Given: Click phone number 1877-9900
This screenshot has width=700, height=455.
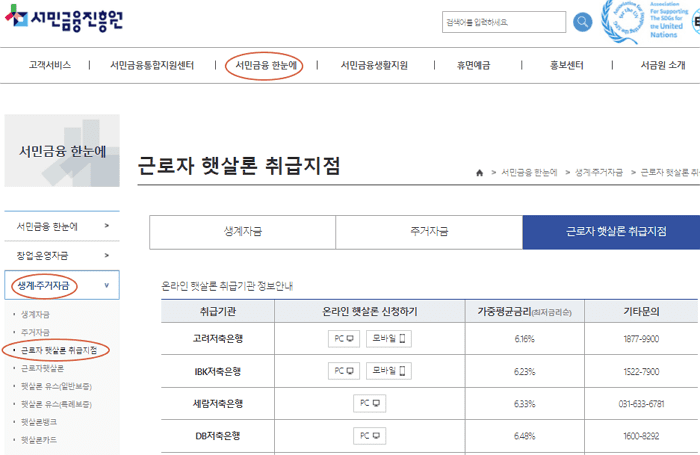Looking at the screenshot, I should tap(641, 339).
